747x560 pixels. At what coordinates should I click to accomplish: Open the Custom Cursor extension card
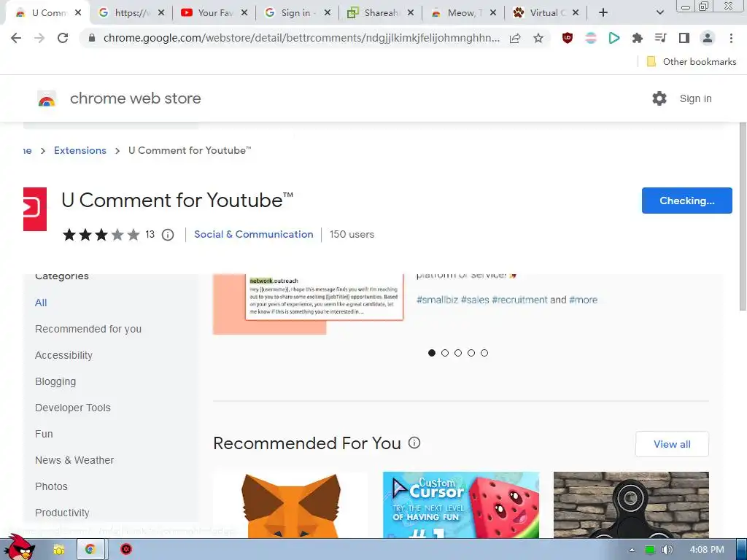click(x=461, y=505)
